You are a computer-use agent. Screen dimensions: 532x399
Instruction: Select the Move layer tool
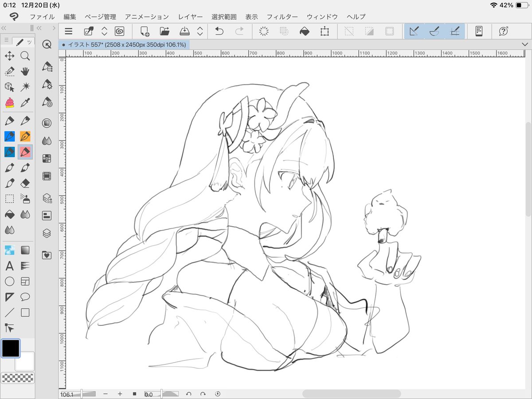pos(9,56)
